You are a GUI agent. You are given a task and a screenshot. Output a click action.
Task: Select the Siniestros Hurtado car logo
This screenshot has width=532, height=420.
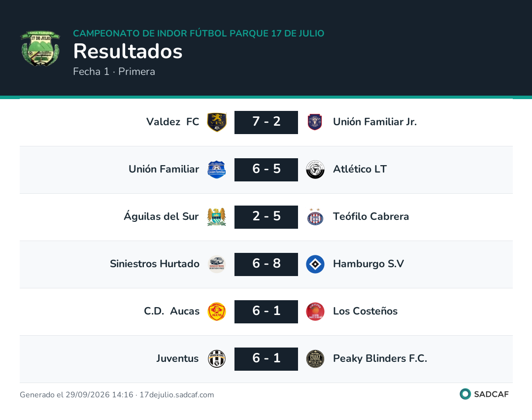click(217, 265)
